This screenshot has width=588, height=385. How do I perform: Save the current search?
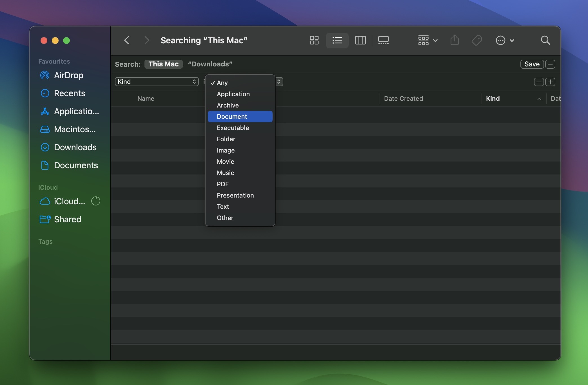click(x=532, y=64)
